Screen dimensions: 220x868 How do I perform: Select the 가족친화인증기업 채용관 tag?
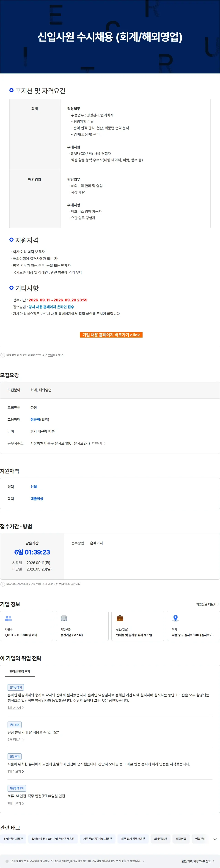[98, 839]
